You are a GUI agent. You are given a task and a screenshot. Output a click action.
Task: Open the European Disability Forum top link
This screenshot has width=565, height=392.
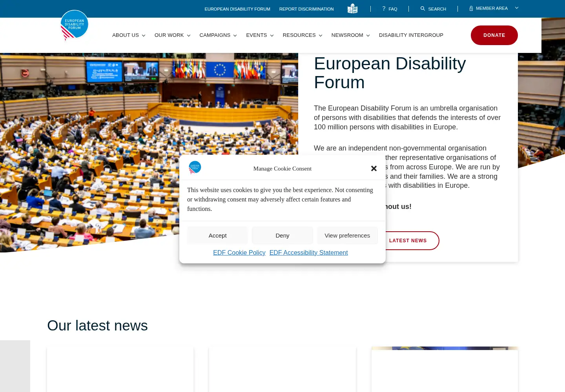point(237,9)
